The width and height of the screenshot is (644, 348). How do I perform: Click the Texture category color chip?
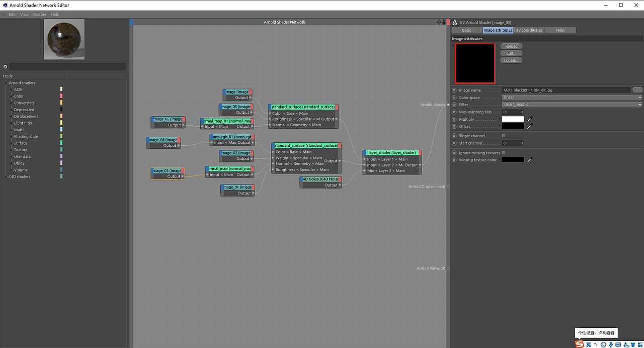point(61,150)
